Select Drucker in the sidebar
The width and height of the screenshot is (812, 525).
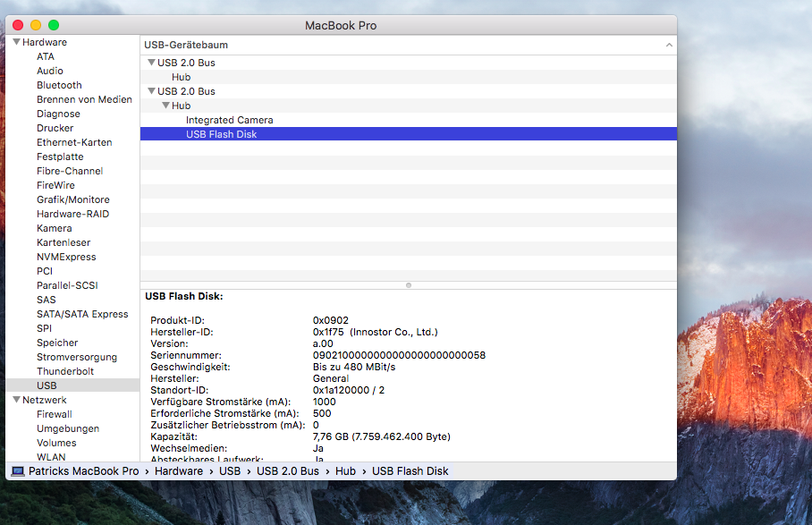point(55,128)
